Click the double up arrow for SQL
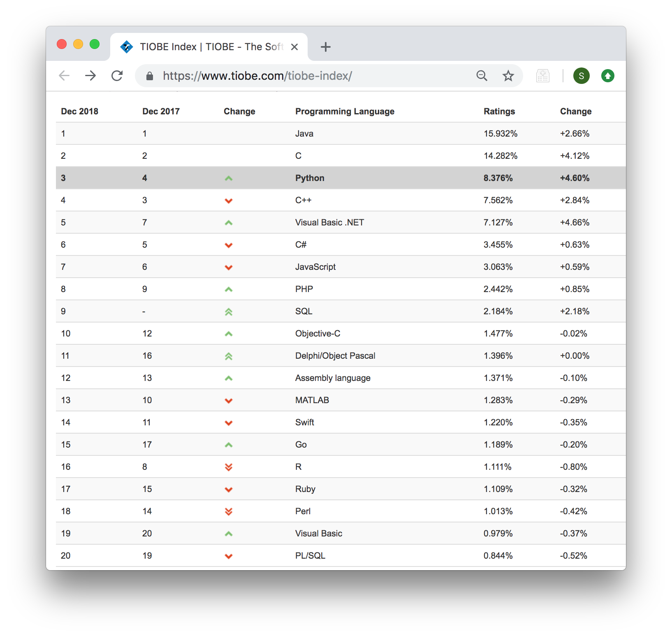The height and width of the screenshot is (636, 672). (229, 312)
